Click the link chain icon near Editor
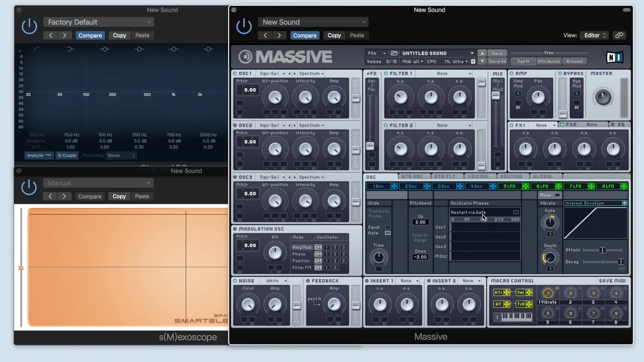Viewport: 644px width, 362px height. pyautogui.click(x=619, y=35)
